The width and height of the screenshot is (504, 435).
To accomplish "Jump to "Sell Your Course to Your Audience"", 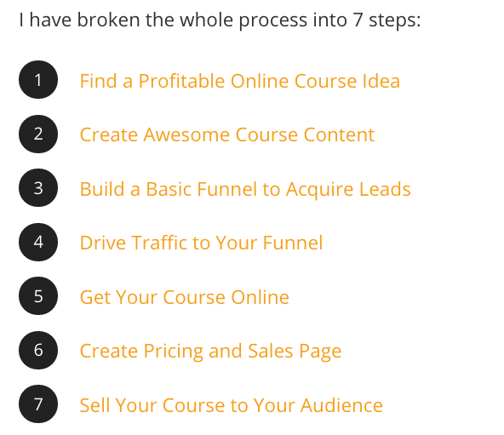I will click(231, 405).
